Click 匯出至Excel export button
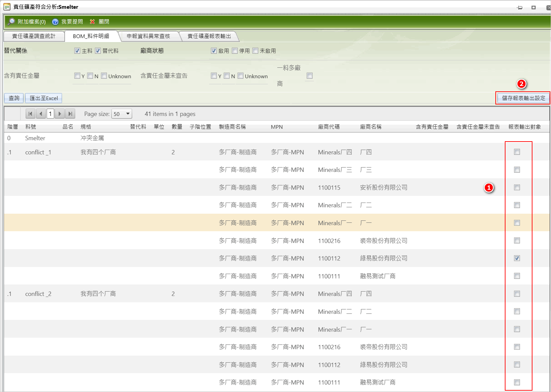The height and width of the screenshot is (392, 551). 43,98
